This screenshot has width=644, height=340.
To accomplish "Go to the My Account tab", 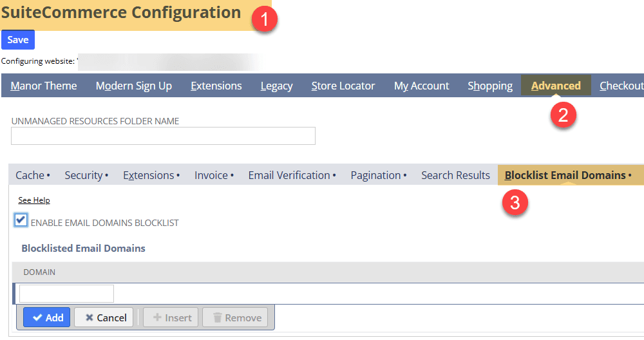I will pyautogui.click(x=421, y=86).
